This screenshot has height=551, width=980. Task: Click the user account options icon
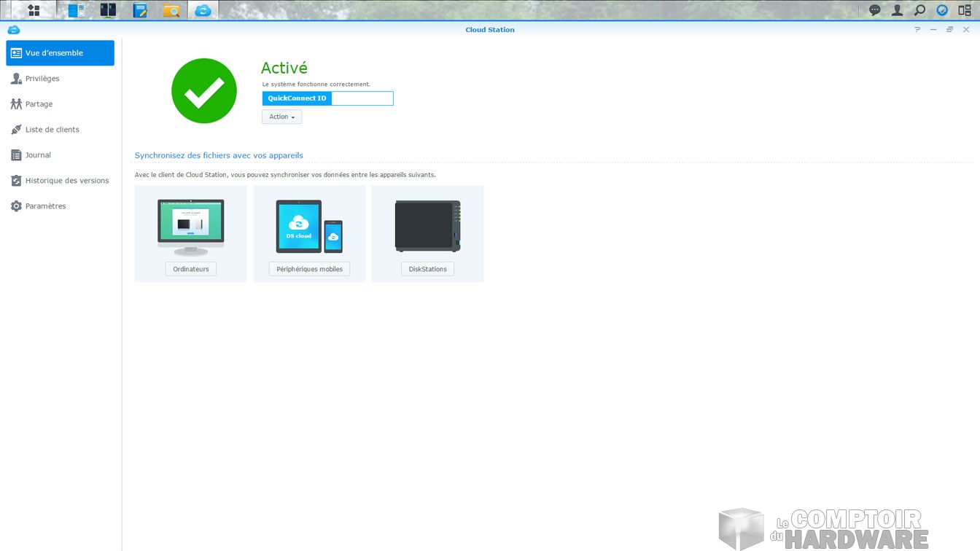point(898,10)
